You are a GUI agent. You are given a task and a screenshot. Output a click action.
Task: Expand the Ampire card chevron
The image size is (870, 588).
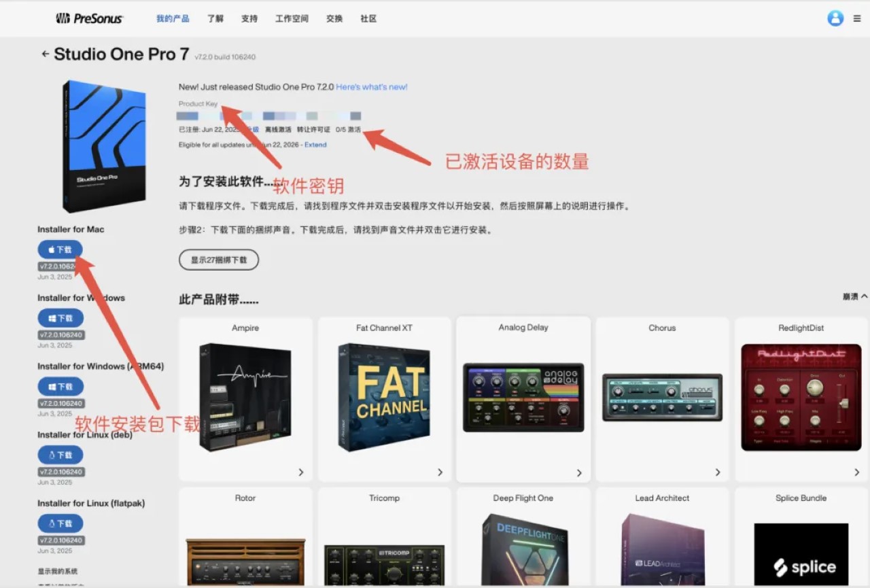click(x=301, y=472)
